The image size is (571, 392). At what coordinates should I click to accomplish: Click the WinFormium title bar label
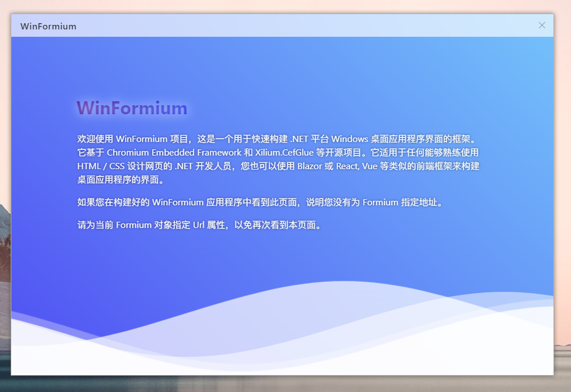click(x=48, y=27)
